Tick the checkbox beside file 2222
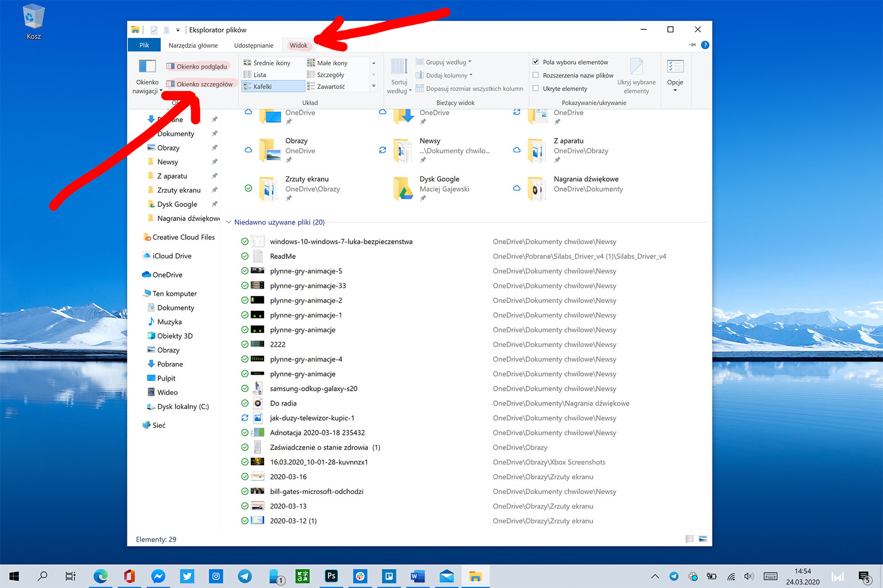Viewport: 883px width, 588px height. [245, 344]
